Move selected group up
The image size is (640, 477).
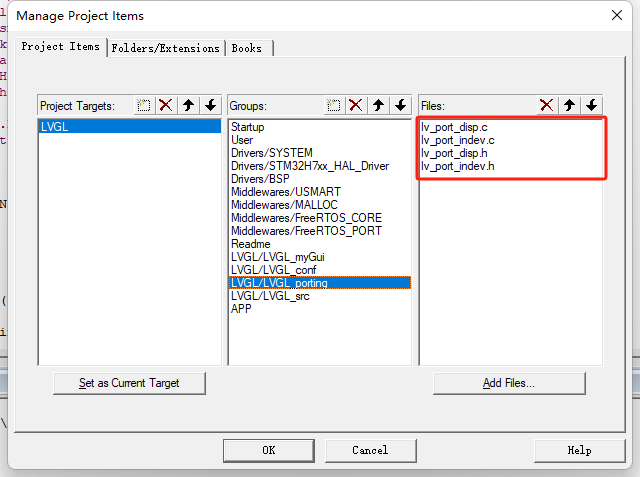[378, 106]
